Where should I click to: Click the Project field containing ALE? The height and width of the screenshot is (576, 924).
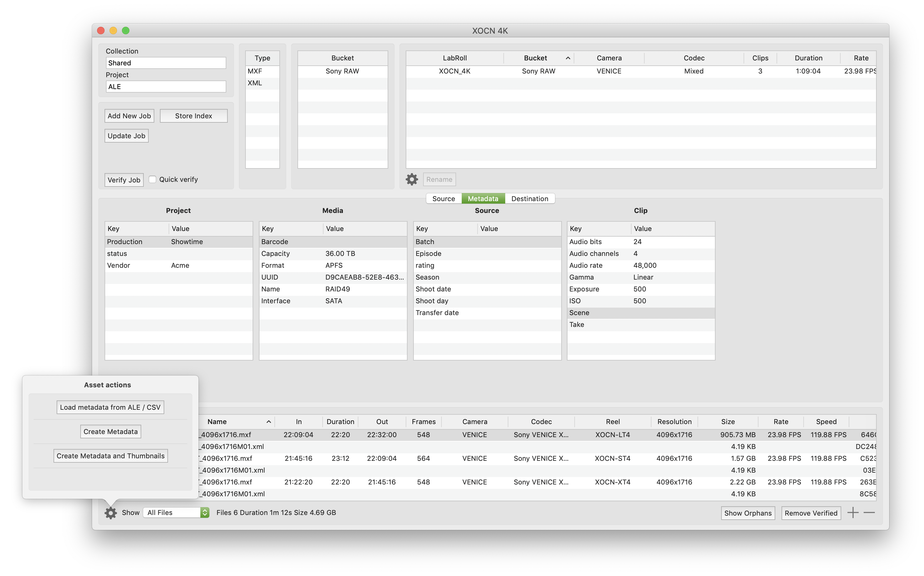click(166, 87)
